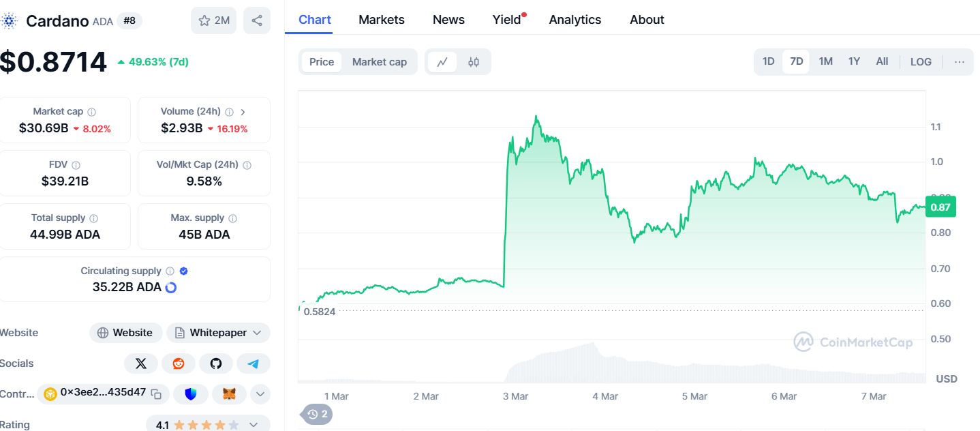Switch chart to line view
Image resolution: width=980 pixels, height=431 pixels.
click(442, 62)
